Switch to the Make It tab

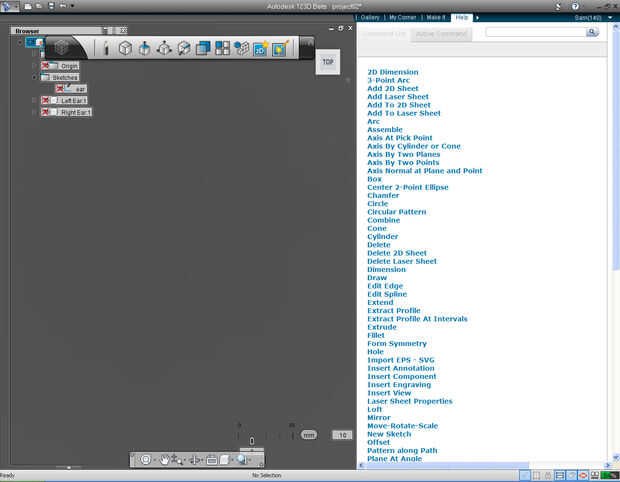436,17
